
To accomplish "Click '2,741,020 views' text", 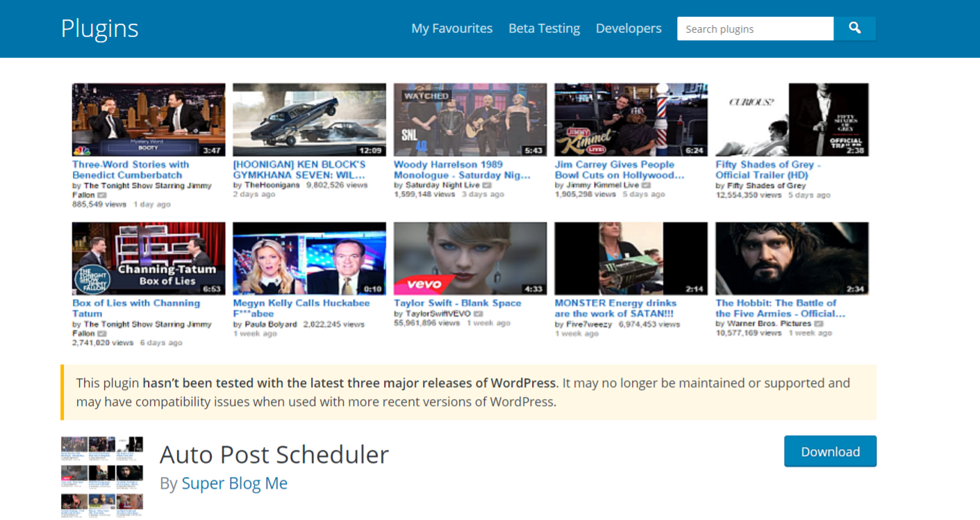I will coord(103,343).
